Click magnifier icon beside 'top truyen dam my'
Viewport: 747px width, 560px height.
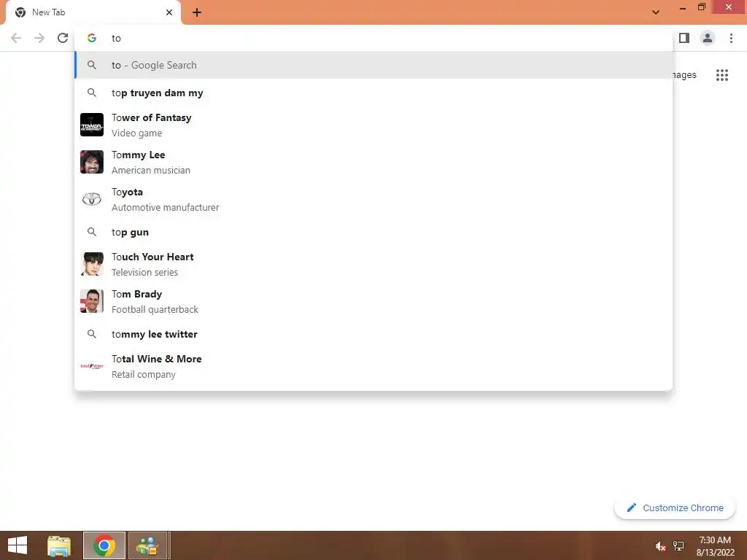tap(92, 93)
